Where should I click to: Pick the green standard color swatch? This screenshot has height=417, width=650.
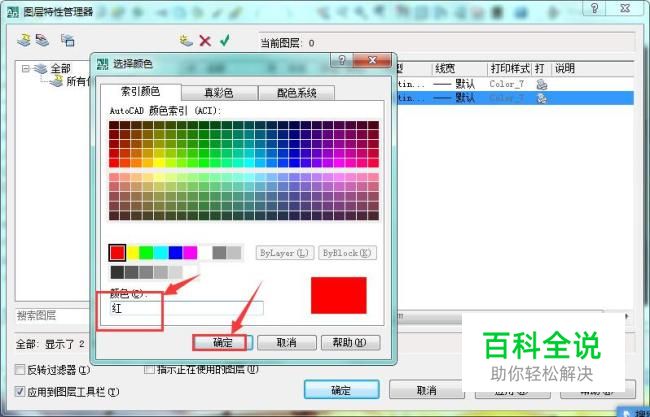pos(146,253)
